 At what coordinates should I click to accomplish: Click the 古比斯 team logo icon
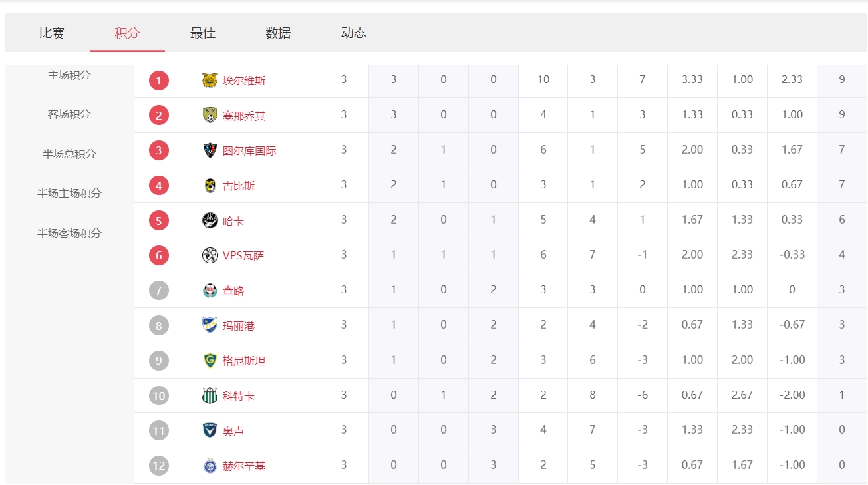(210, 186)
